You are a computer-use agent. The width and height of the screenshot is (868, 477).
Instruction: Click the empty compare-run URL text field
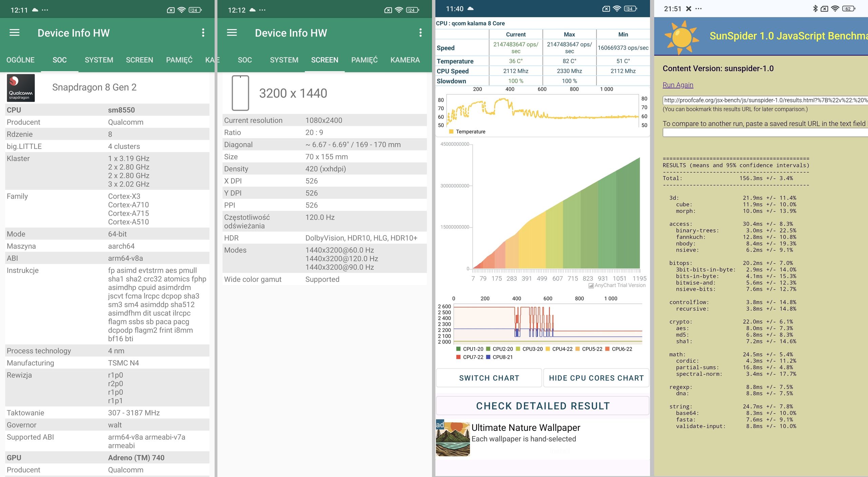coord(765,133)
